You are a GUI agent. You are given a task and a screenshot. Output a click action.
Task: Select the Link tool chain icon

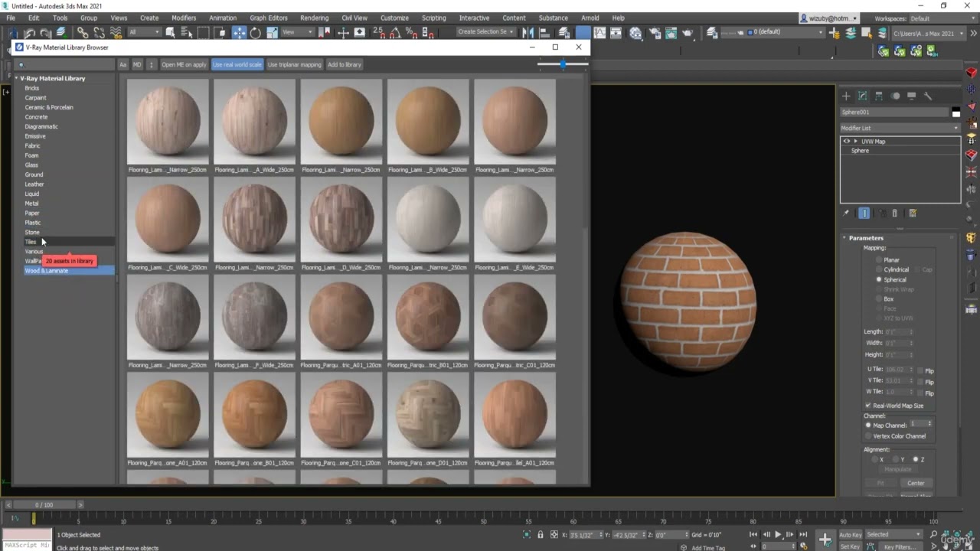(x=82, y=33)
